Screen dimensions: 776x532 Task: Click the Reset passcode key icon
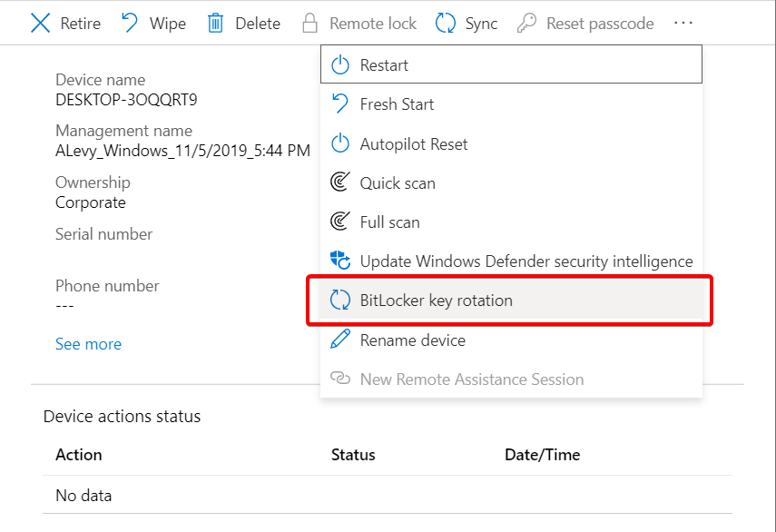(526, 23)
